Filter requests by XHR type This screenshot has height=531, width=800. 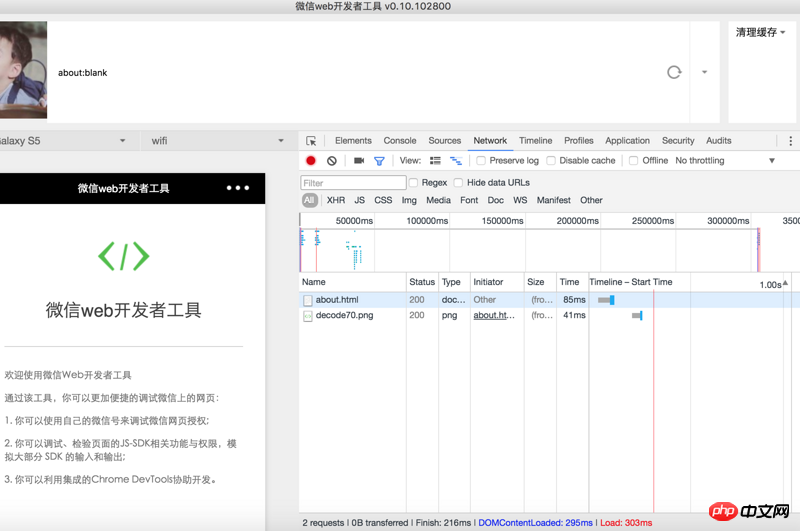[336, 200]
